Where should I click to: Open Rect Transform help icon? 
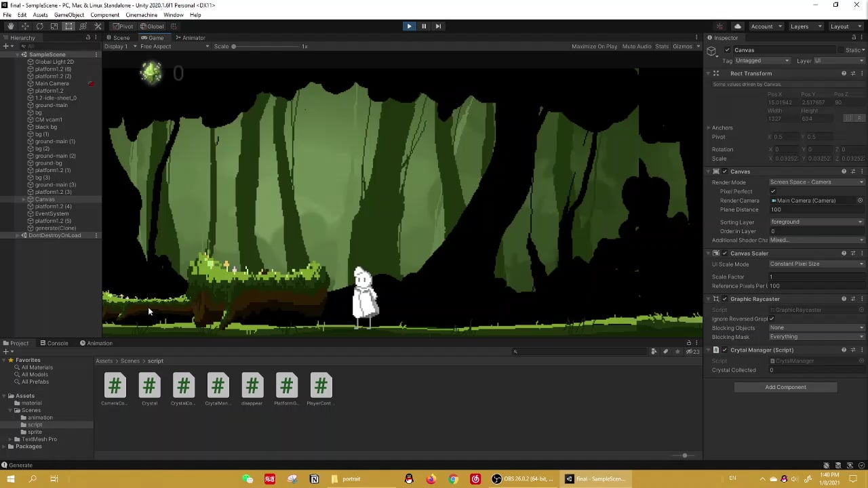point(844,73)
